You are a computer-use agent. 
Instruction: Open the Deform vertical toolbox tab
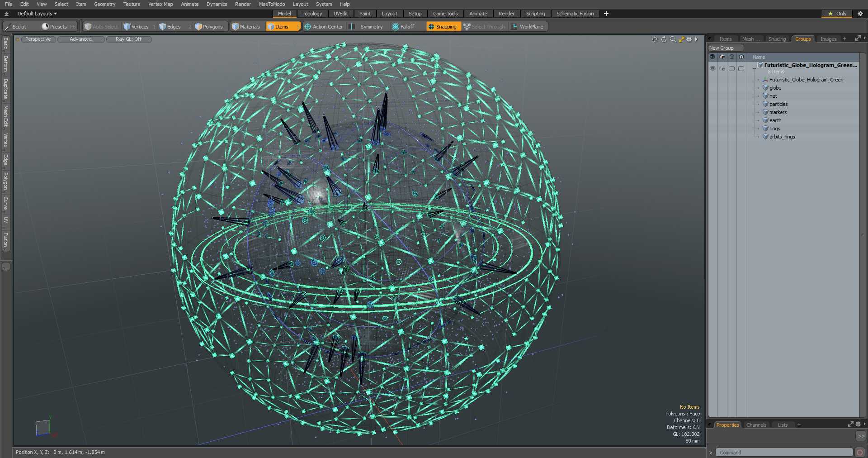pyautogui.click(x=5, y=64)
